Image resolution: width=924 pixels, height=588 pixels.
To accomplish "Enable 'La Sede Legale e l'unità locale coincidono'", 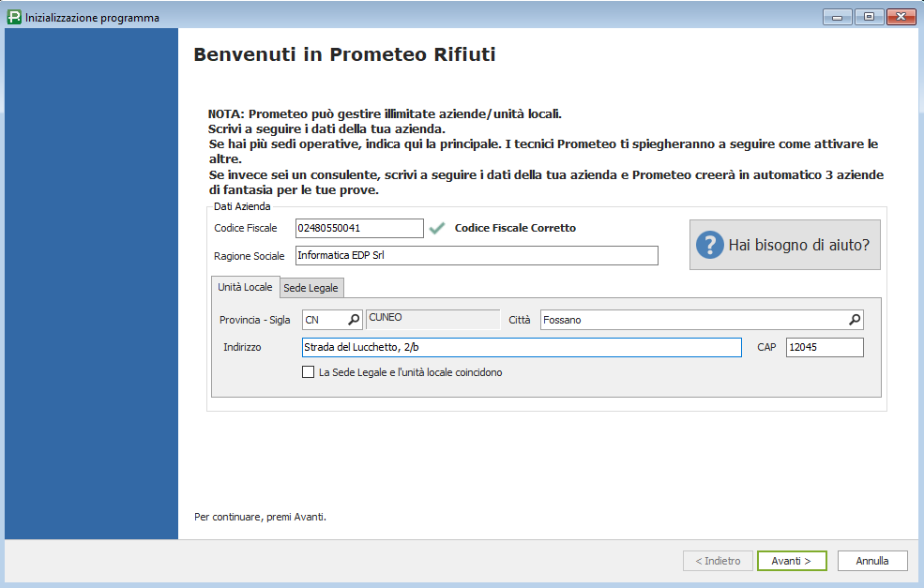I will (x=309, y=372).
